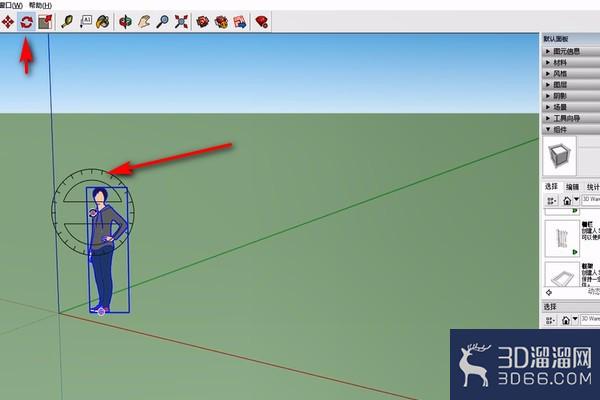Click the warehouse icon with blue arrow
The height and width of the screenshot is (400, 600).
click(x=240, y=22)
